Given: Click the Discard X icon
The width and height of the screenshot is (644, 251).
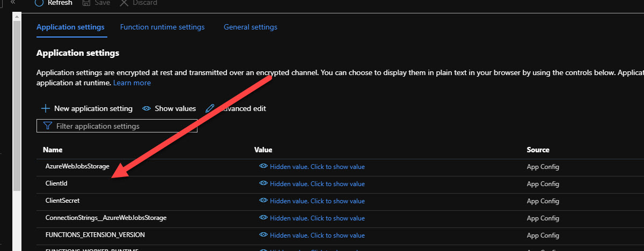Looking at the screenshot, I should [x=124, y=3].
